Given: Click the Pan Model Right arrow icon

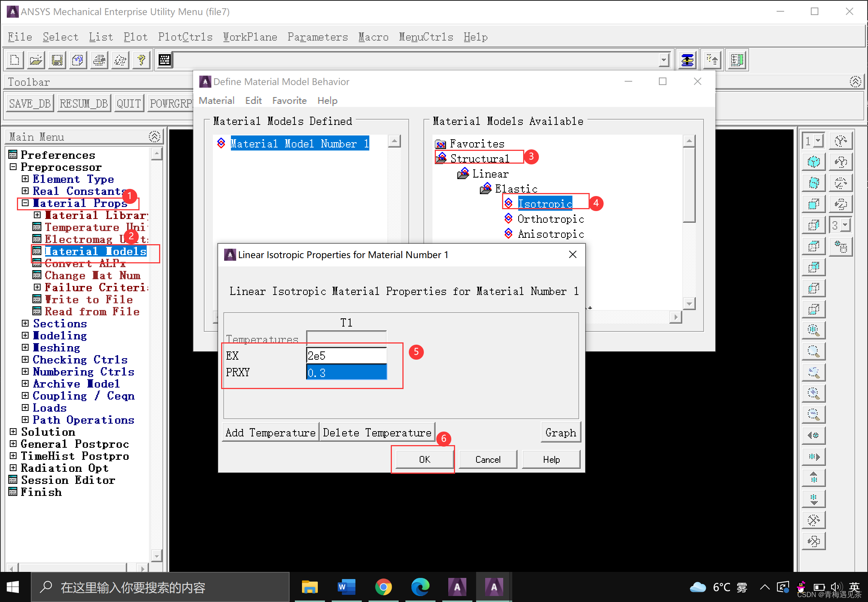Looking at the screenshot, I should 814,457.
